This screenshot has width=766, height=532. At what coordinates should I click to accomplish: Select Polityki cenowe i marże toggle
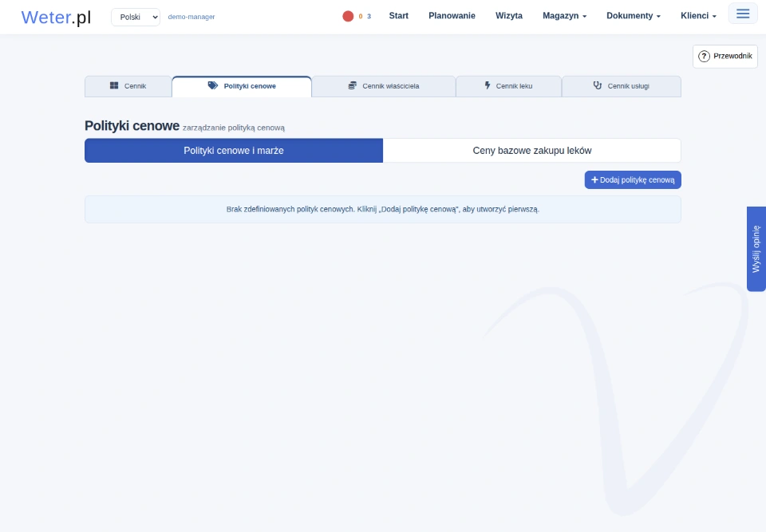234,151
